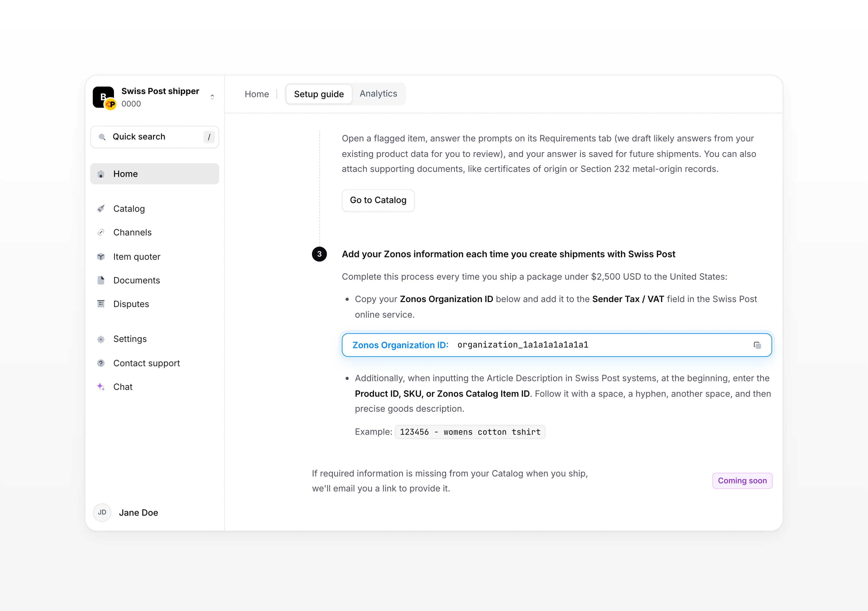Image resolution: width=868 pixels, height=611 pixels.
Task: Copy the Zonos Organization ID
Action: point(757,345)
